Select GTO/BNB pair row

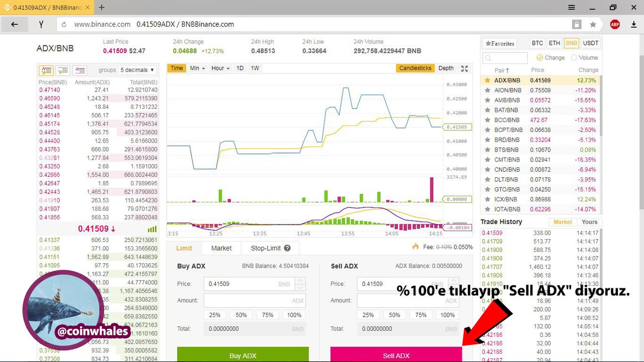[541, 189]
